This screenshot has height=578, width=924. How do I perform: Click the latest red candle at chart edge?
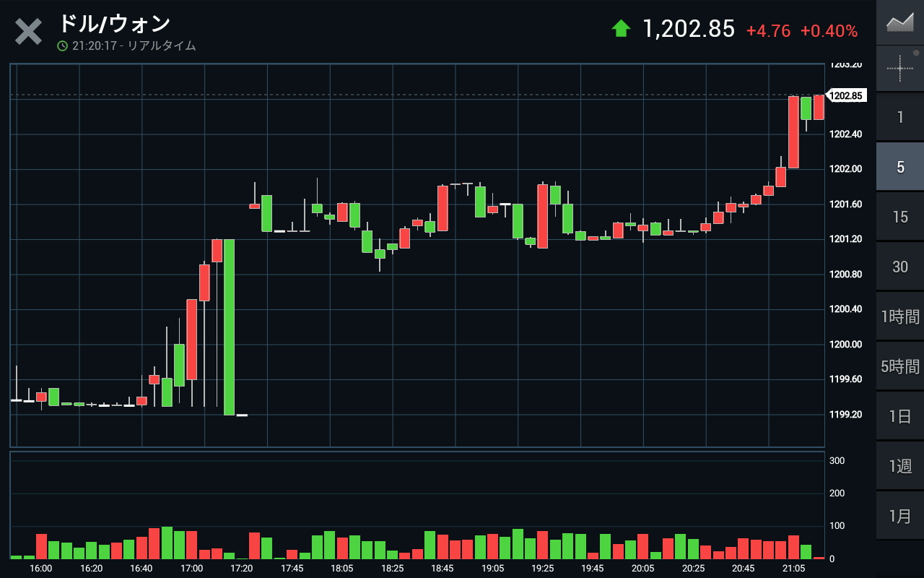[x=819, y=107]
